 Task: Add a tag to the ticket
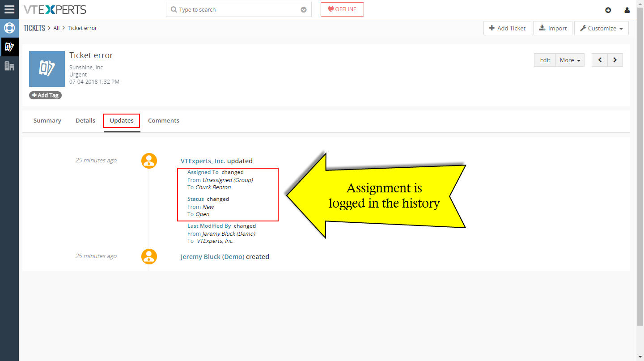pyautogui.click(x=45, y=95)
